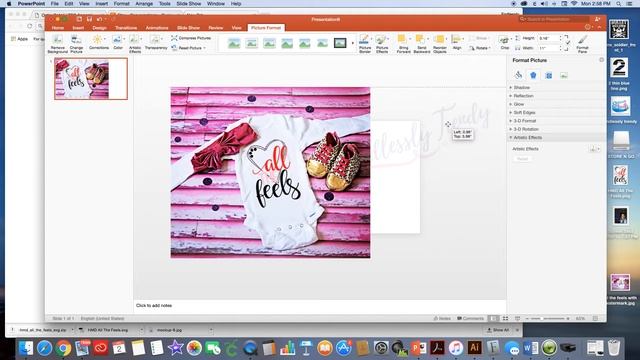This screenshot has width=640, height=360.
Task: Apply the black-framed picture style
Action: [x=340, y=43]
